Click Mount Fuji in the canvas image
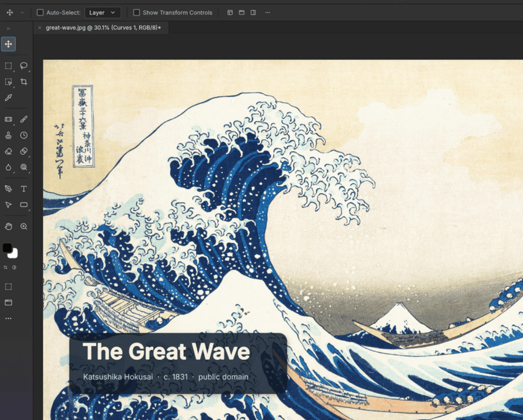Viewport: 523px width, 420px height. [x=399, y=318]
